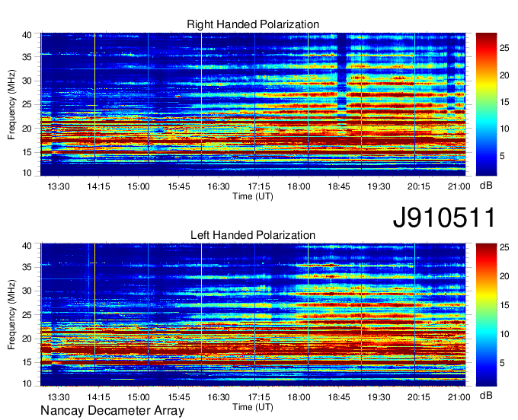Click the 5 dB tick on the Left Handed colorbar
Screen dimensions: 518x420
tap(502, 363)
